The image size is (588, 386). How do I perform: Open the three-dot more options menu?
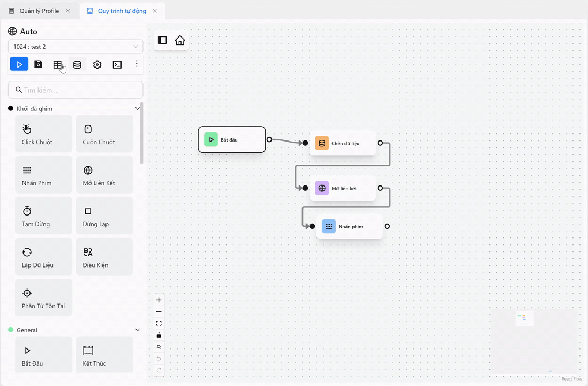click(137, 64)
